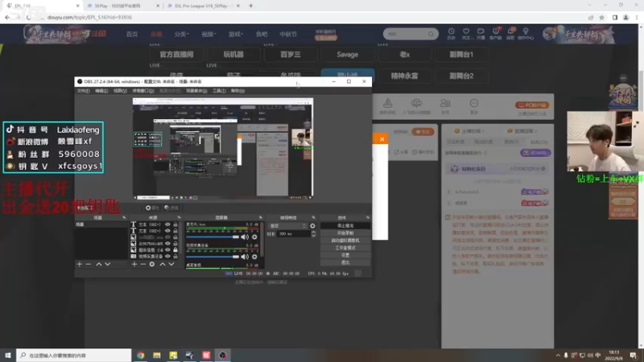Move source down in Sources toolbar

pyautogui.click(x=171, y=265)
